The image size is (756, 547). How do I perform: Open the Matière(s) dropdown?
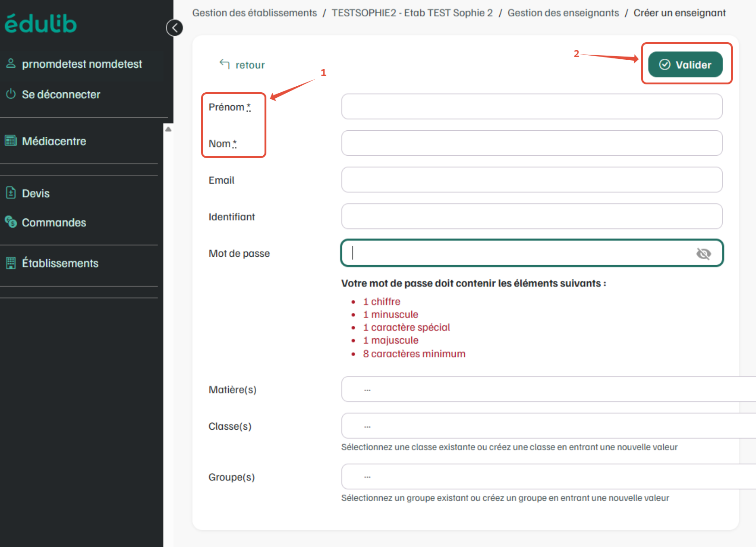point(548,389)
